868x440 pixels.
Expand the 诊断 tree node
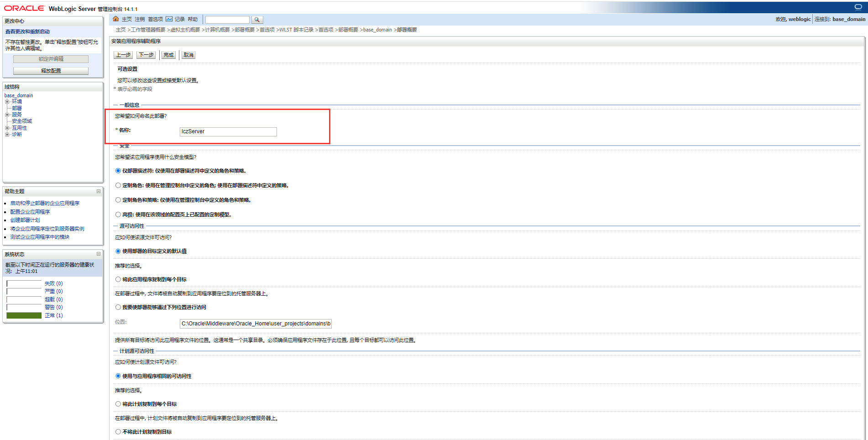[x=7, y=134]
